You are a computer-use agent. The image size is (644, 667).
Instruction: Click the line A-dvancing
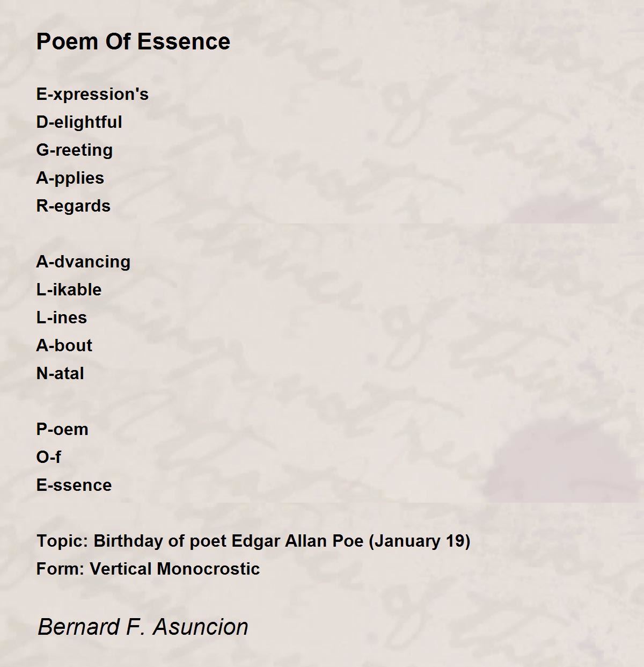point(83,262)
